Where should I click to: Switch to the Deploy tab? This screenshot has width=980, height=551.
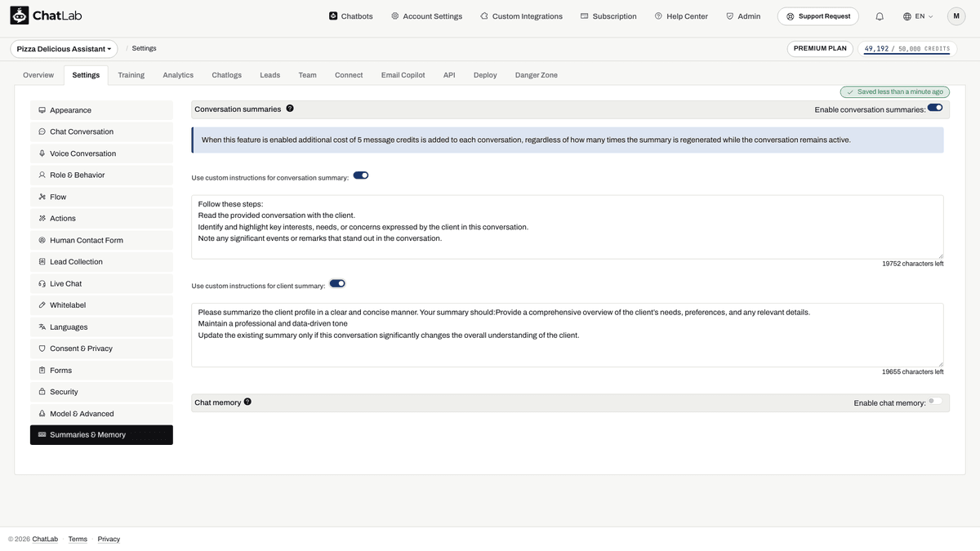click(x=485, y=75)
